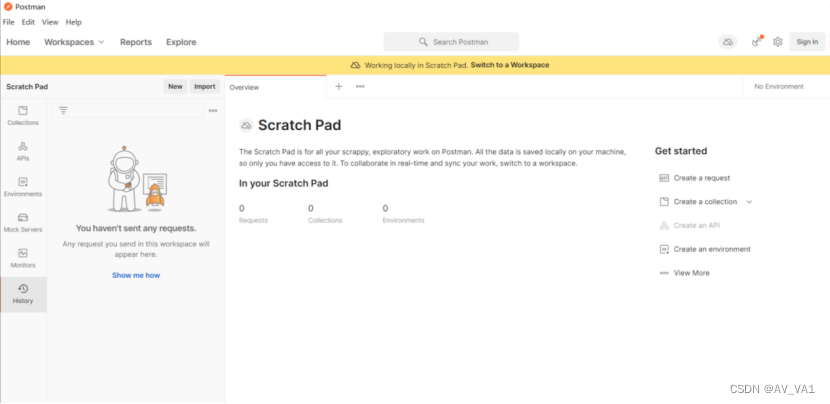Click the View More link
Viewport: 830px width, 404px height.
(x=691, y=273)
